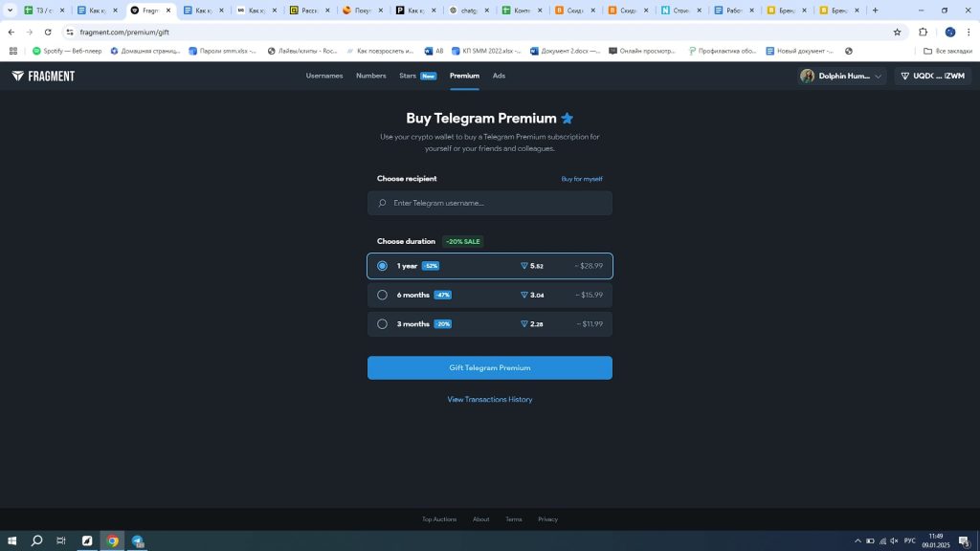
Task: Go back to previous page
Action: tap(11, 32)
